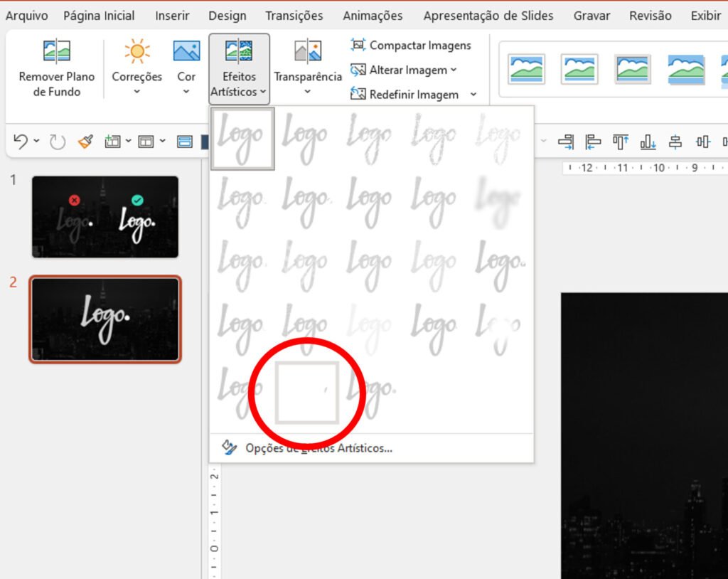Switch to the Animações tab
This screenshot has width=728, height=579.
(373, 16)
